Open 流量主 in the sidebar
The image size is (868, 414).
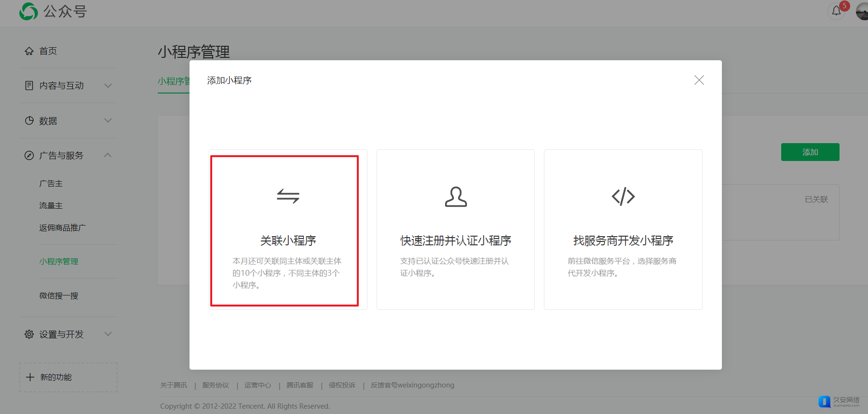[x=51, y=206]
